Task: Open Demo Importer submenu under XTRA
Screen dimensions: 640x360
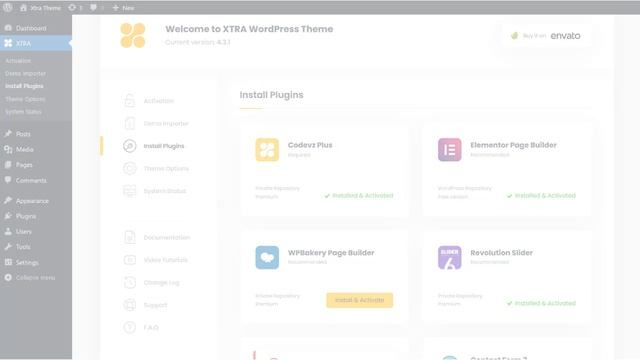Action: click(25, 73)
